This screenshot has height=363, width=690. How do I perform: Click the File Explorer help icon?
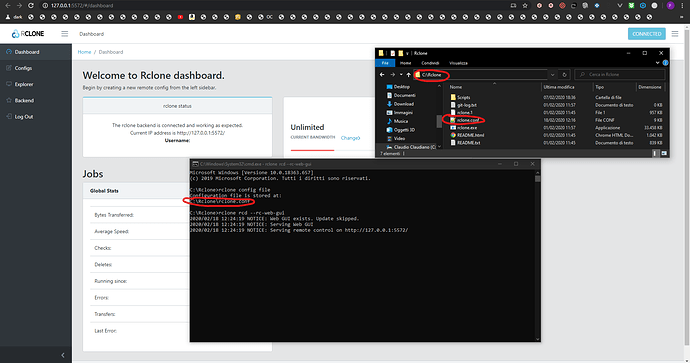665,63
